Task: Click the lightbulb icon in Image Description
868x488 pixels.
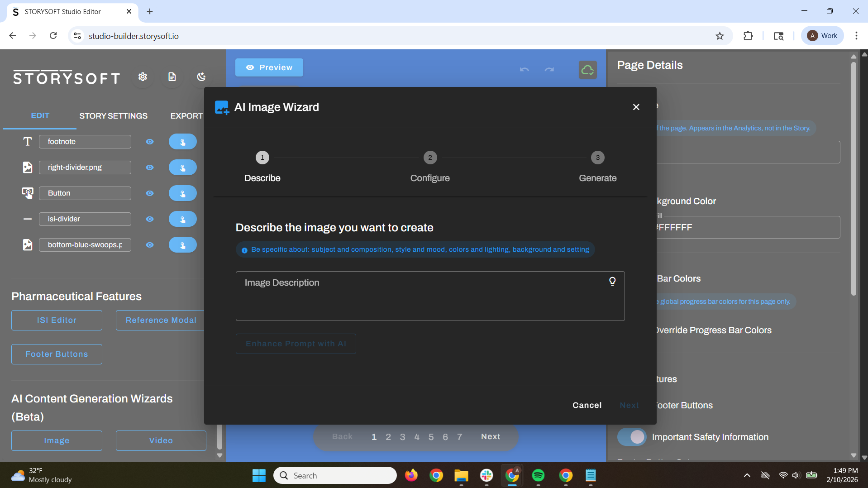Action: tap(612, 281)
